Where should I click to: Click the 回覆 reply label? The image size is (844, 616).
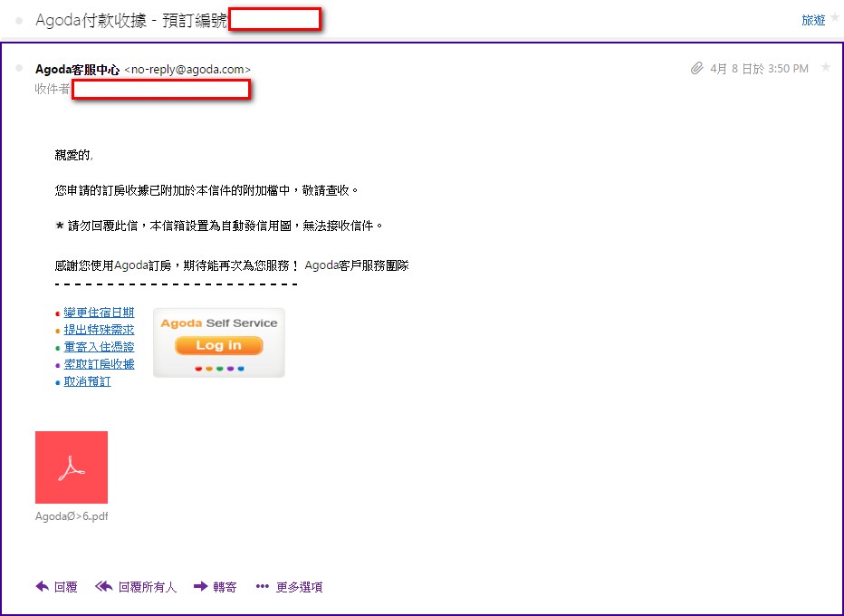pyautogui.click(x=66, y=587)
